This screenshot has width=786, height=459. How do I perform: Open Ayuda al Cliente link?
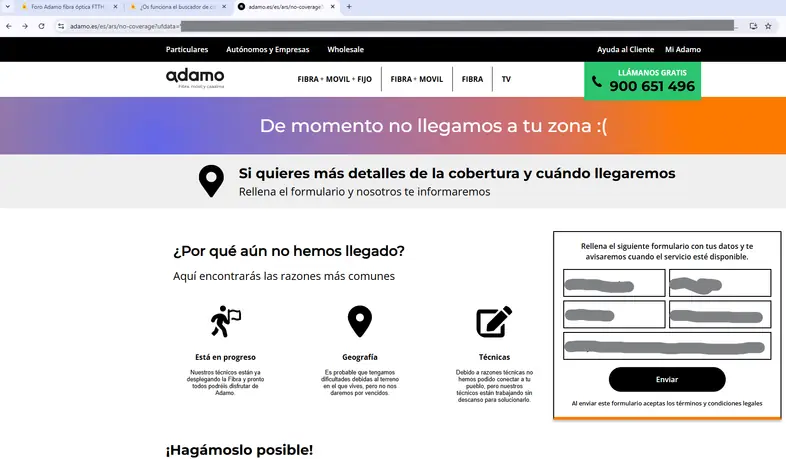626,50
